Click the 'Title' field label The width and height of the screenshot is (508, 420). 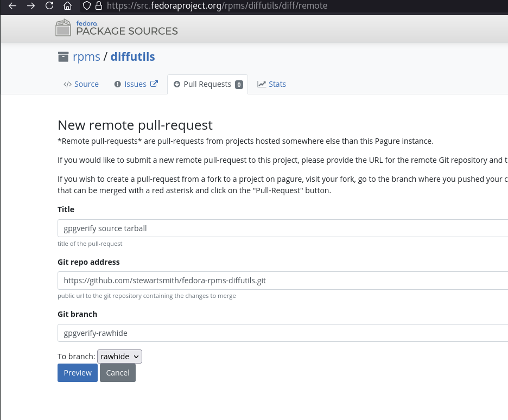click(66, 209)
